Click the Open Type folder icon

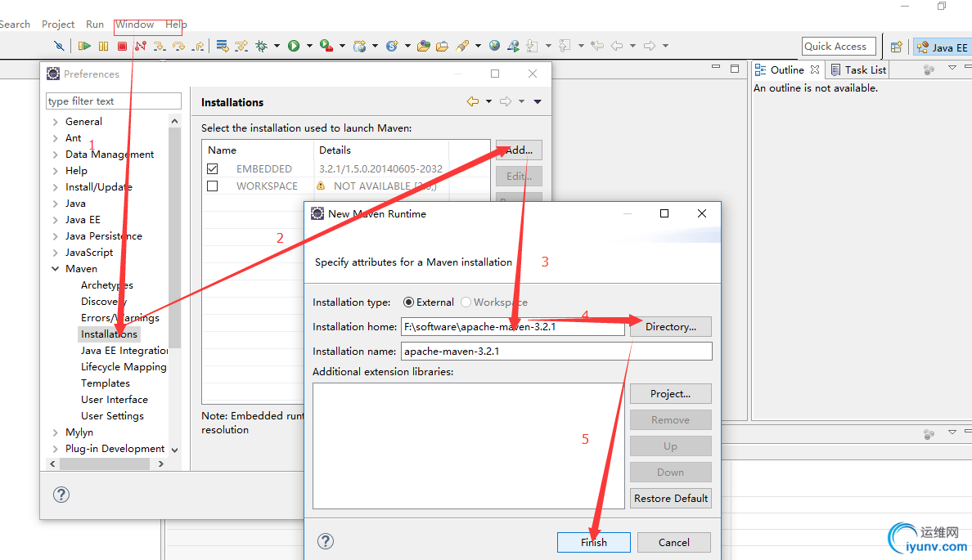tap(423, 46)
